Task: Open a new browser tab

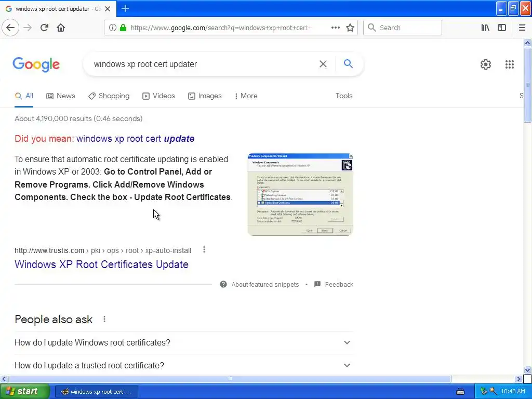Action: click(x=125, y=8)
